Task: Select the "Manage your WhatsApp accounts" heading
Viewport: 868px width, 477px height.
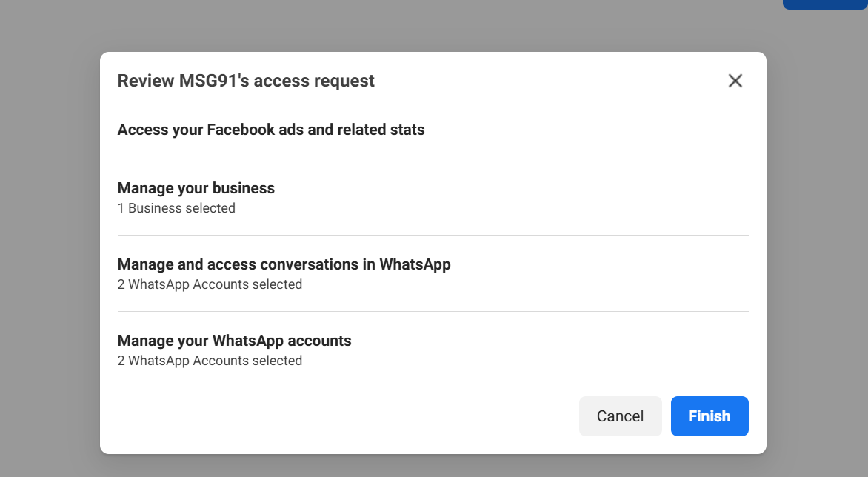Action: (234, 341)
